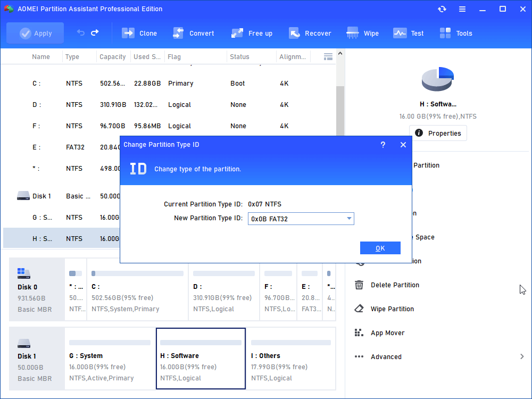Open the Tools toolbar menu

point(456,33)
